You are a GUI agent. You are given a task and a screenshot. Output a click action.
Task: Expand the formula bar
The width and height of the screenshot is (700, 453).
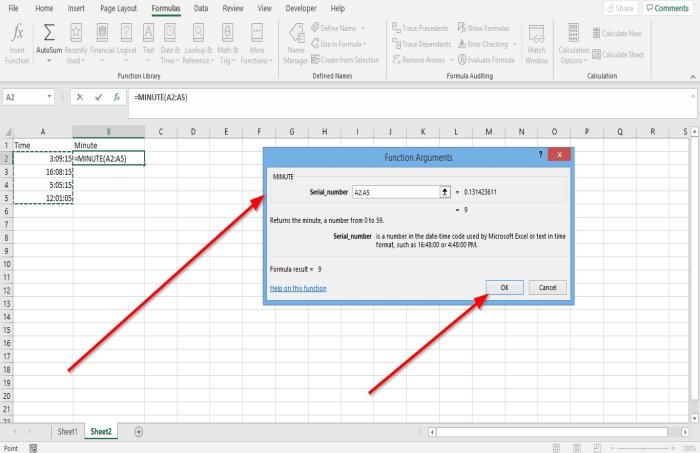[693, 96]
